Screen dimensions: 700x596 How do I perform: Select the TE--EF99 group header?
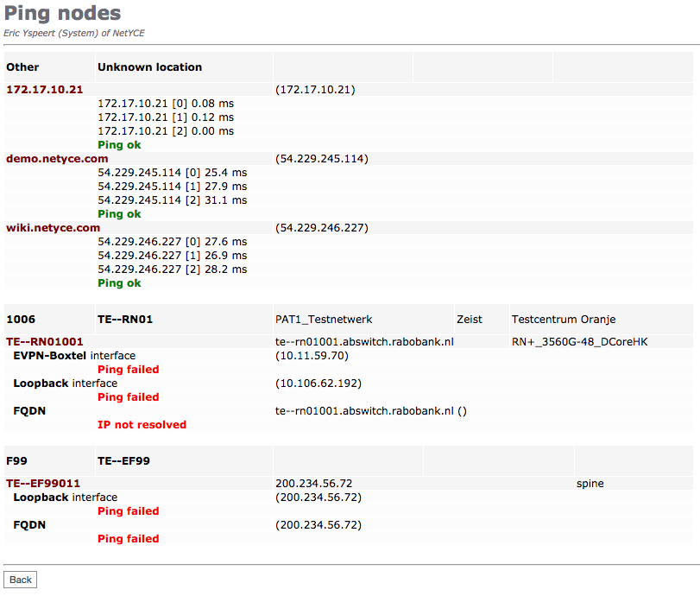coord(123,461)
